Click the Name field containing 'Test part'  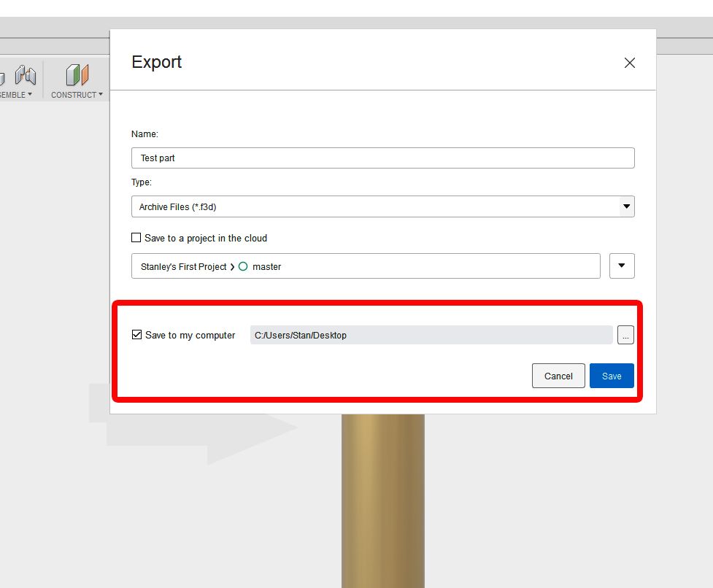coord(382,158)
